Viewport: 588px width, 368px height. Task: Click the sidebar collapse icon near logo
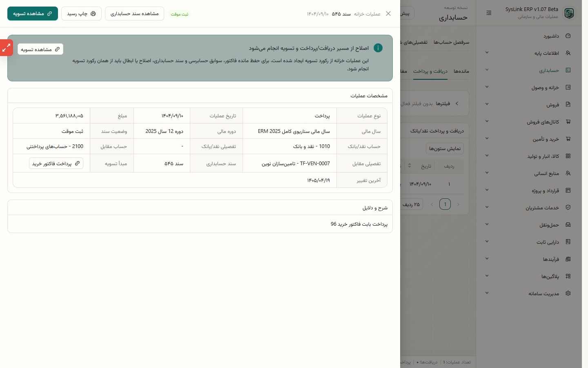pyautogui.click(x=489, y=13)
